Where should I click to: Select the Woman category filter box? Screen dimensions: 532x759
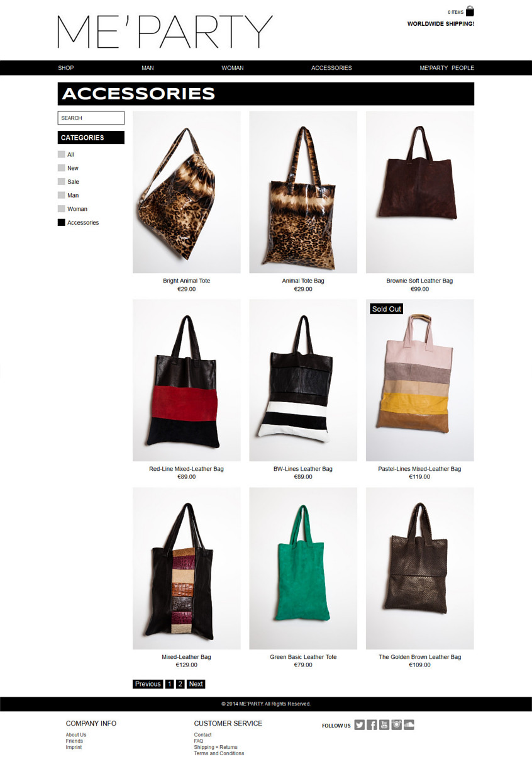coord(61,208)
